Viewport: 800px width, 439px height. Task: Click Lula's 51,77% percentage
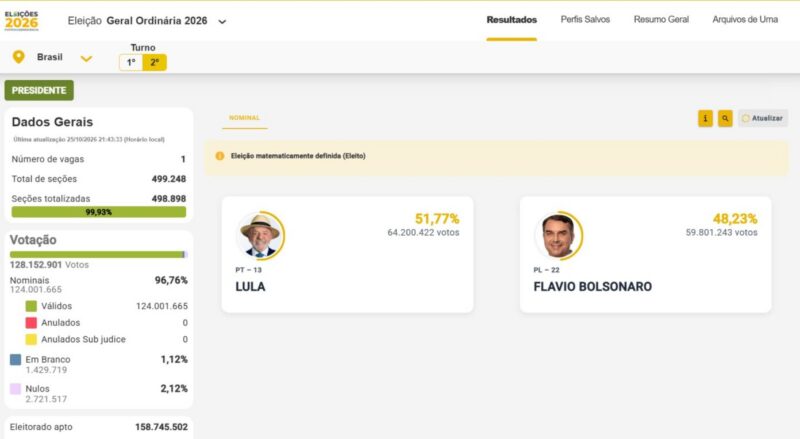[x=437, y=219]
